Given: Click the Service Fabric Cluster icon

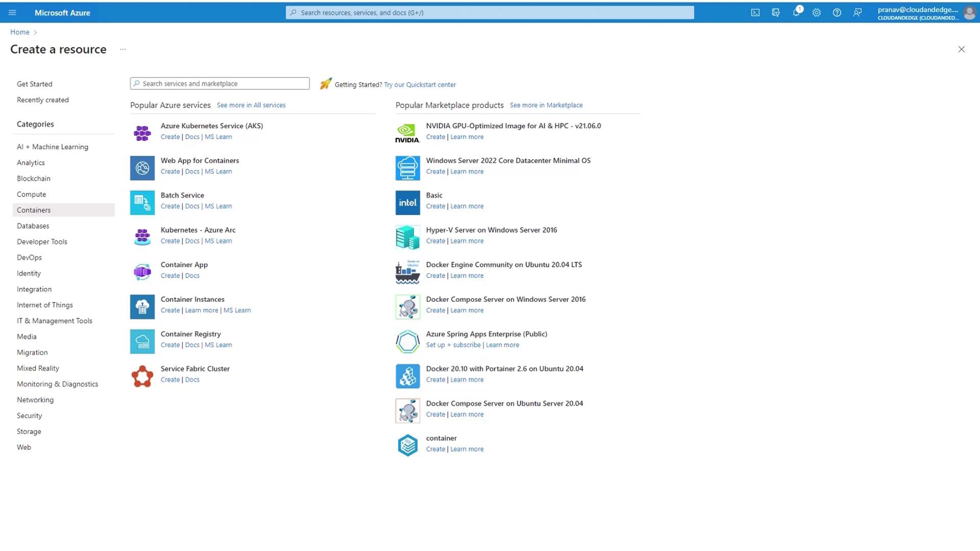Looking at the screenshot, I should [x=142, y=376].
